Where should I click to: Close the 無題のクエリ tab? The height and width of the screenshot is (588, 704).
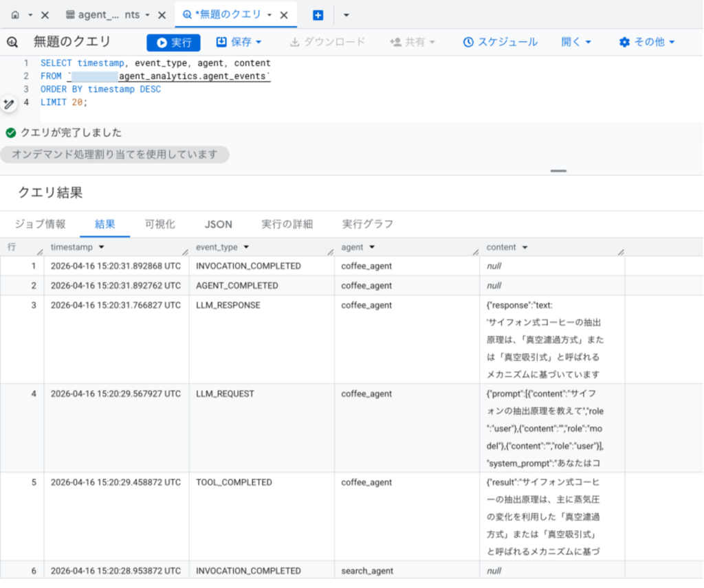pyautogui.click(x=284, y=15)
